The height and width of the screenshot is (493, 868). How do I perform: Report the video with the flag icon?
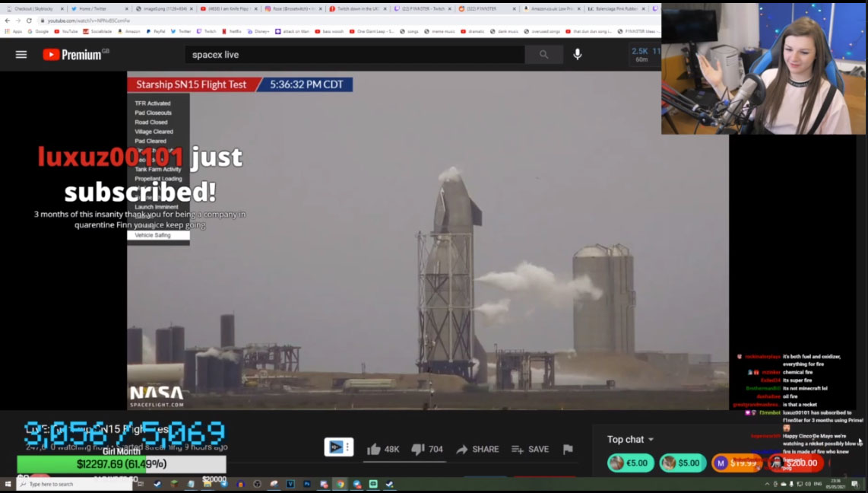pos(568,449)
